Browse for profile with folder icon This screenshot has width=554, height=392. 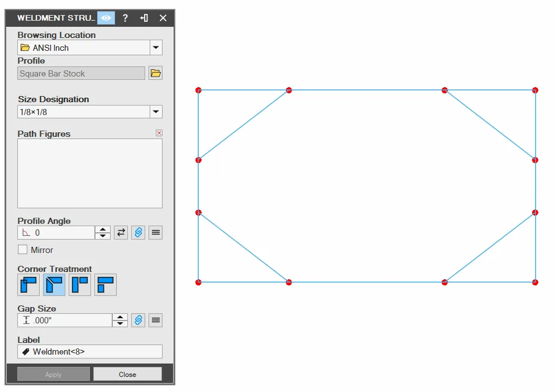155,74
